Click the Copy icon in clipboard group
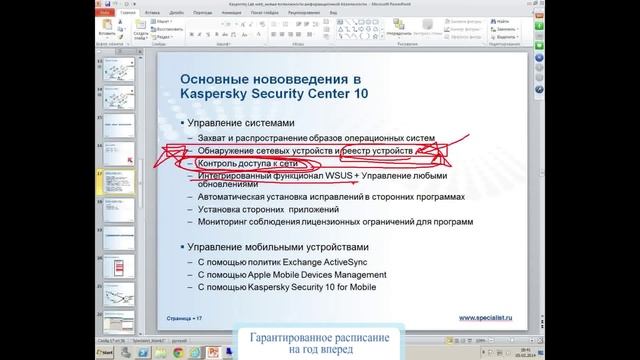The image size is (640, 360). click(x=120, y=29)
